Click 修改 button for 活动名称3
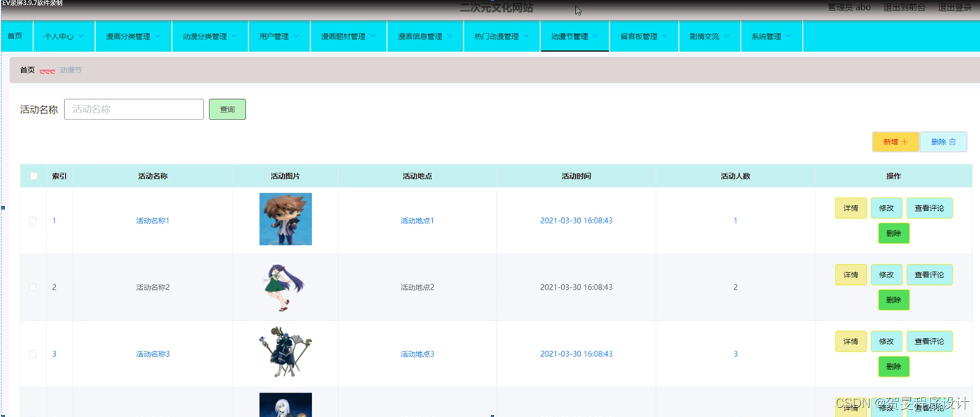Screen dimensions: 980x417 click(886, 342)
